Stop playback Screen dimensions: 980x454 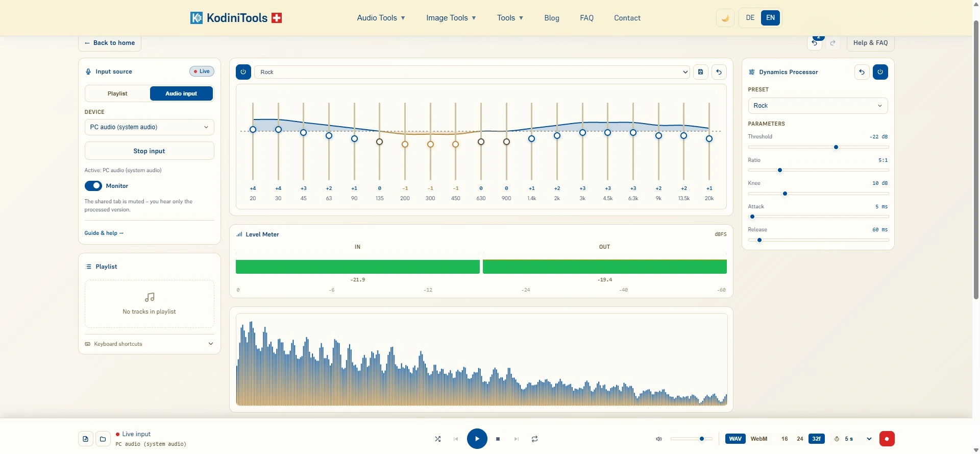[498, 439]
